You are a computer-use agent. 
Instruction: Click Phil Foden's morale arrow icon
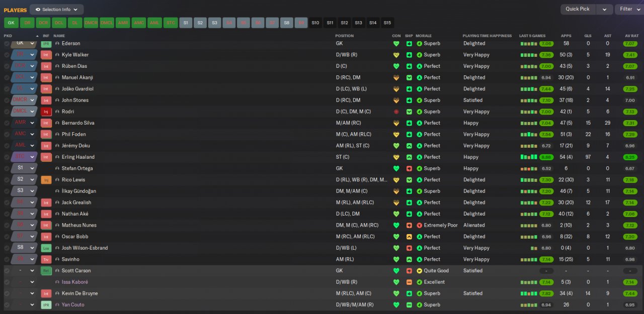[x=420, y=134]
